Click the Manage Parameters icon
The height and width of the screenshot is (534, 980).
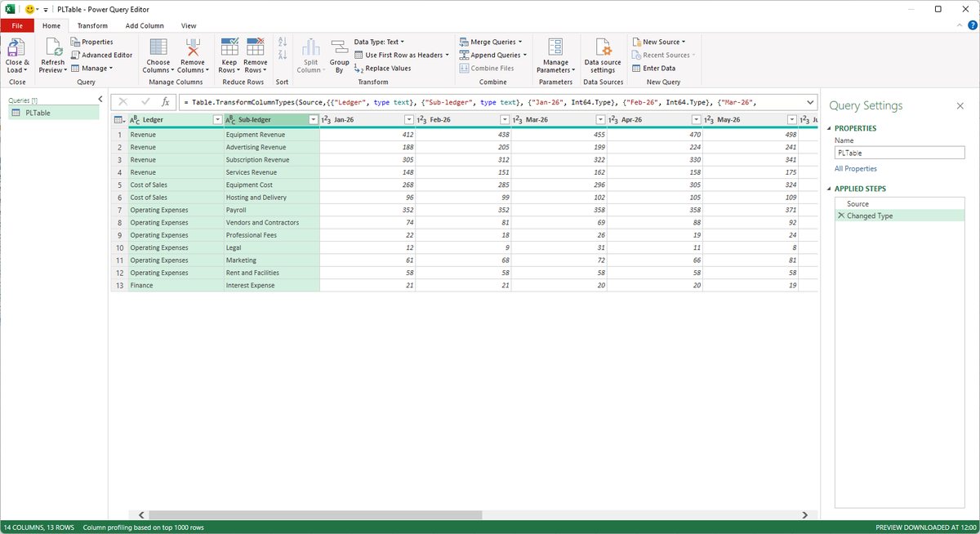coord(555,47)
